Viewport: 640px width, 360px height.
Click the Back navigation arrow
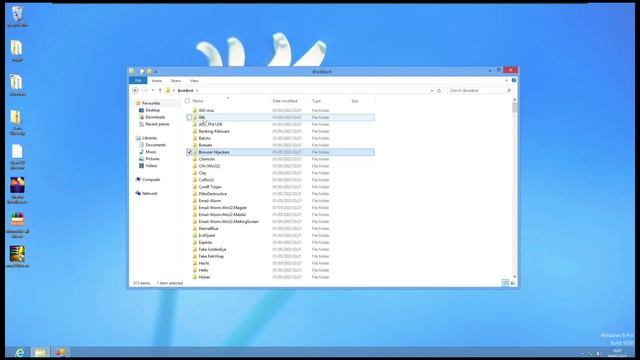pyautogui.click(x=136, y=90)
